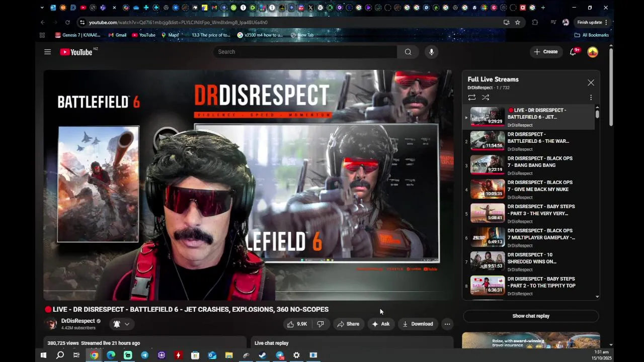Open the Ask AI feature
The width and height of the screenshot is (644, 362).
(381, 324)
